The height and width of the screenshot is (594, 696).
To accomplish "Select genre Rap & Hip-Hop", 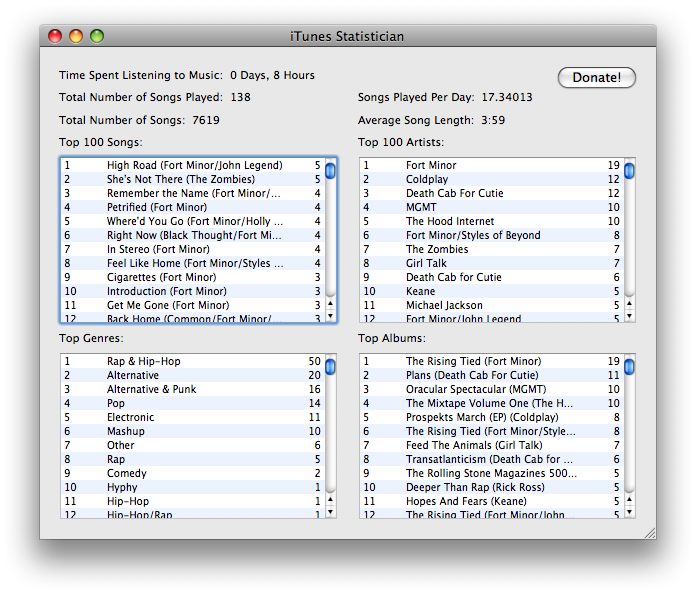I will [x=193, y=361].
